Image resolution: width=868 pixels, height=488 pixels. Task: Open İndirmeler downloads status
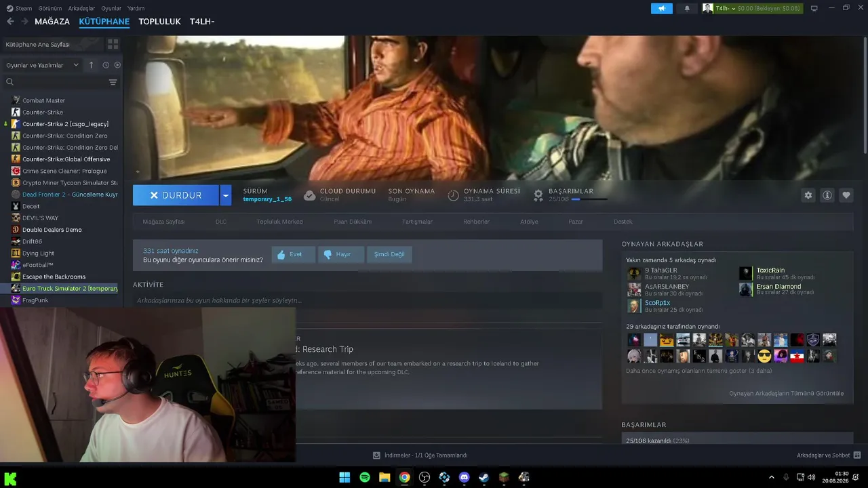tap(420, 455)
